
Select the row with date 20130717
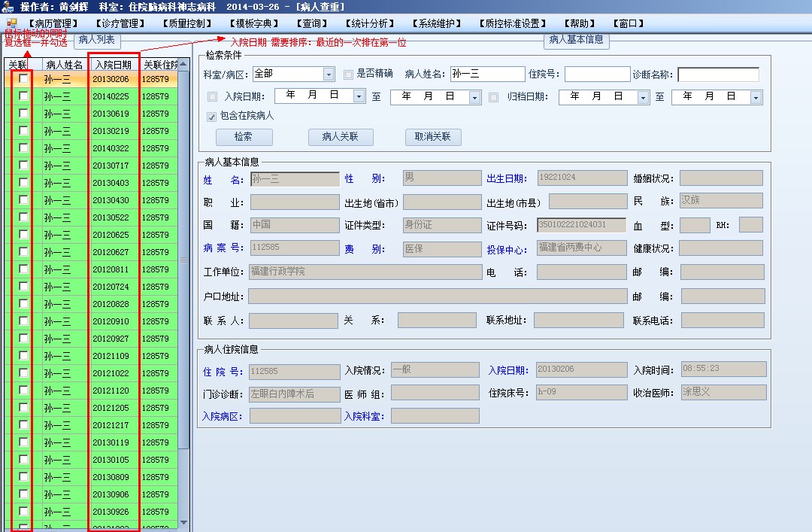pos(92,166)
